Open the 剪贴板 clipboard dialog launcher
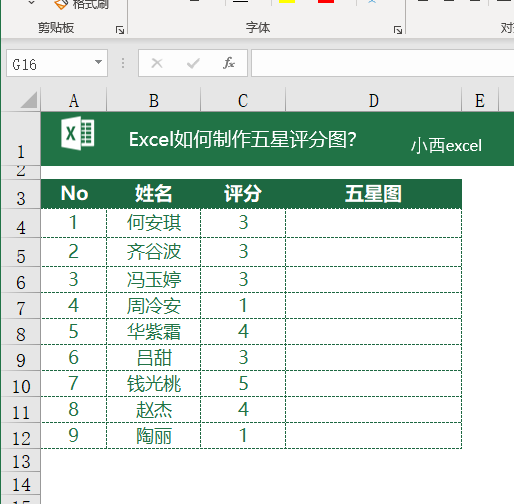514x504 pixels. click(120, 30)
